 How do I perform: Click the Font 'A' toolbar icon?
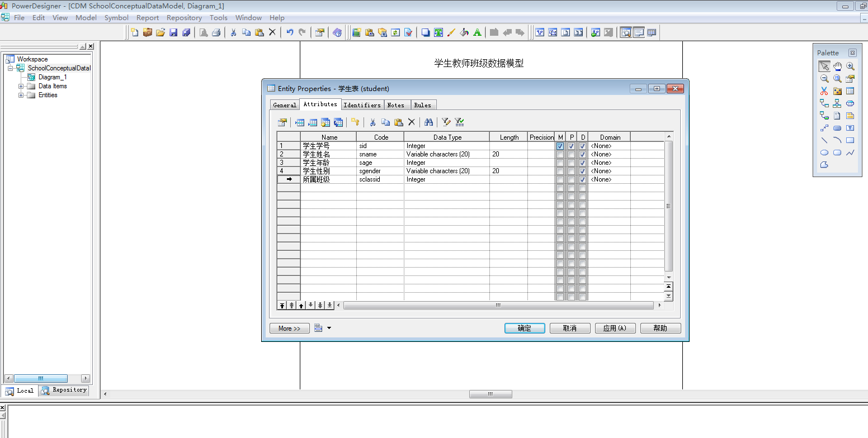pos(477,32)
